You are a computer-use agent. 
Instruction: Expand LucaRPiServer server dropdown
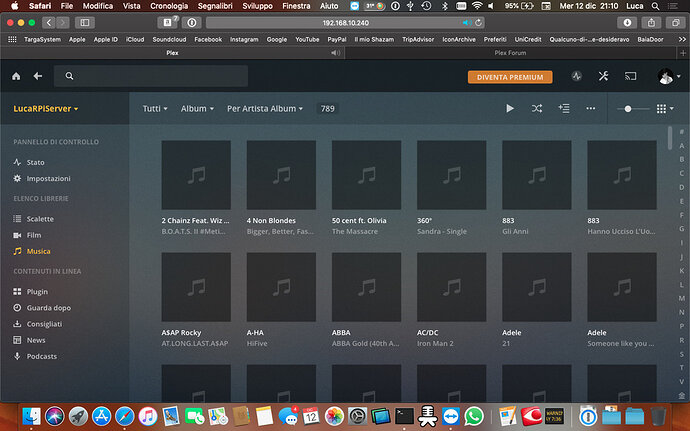(x=46, y=108)
